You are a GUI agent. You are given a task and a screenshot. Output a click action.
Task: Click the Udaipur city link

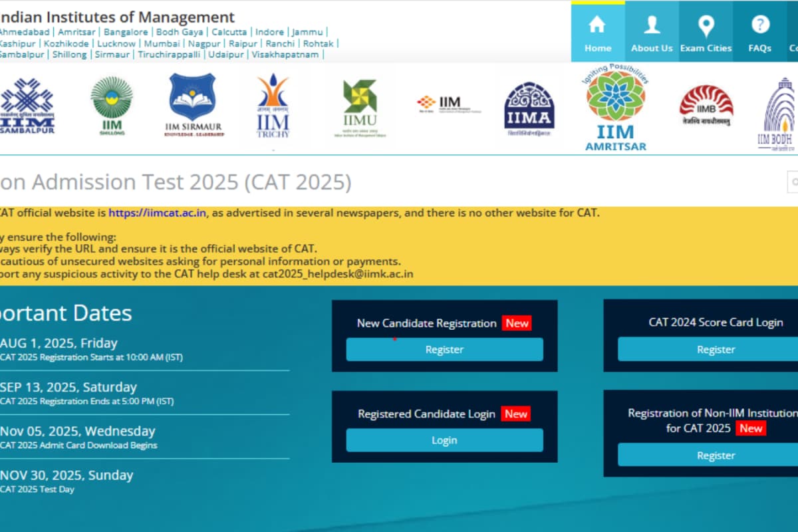click(x=226, y=55)
